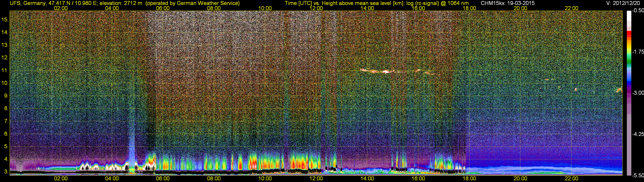Click the 10:00 label on the top time axis
This screenshot has height=182, width=644.
point(265,8)
